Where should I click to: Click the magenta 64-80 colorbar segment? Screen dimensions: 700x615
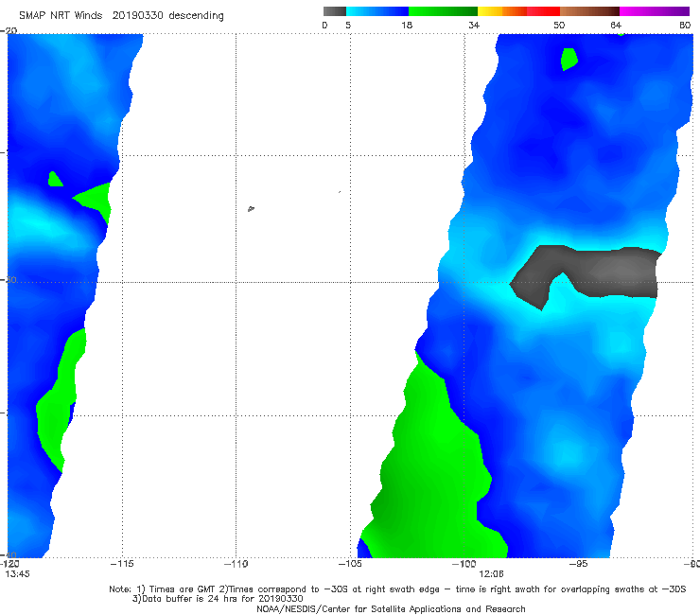tap(655, 11)
